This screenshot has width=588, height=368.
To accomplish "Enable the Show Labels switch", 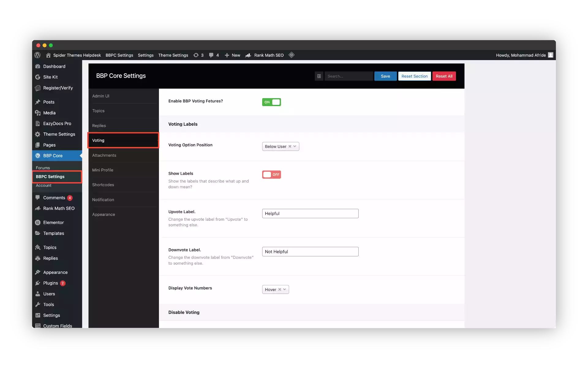I will click(271, 174).
